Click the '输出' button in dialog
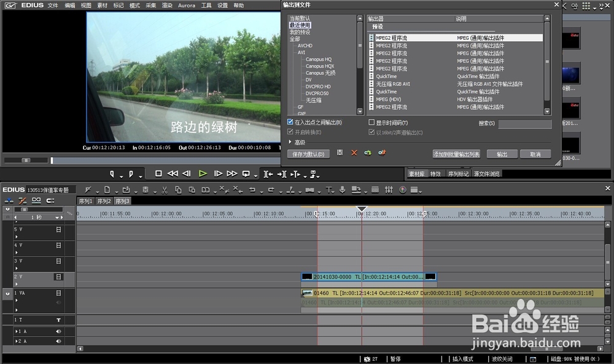This screenshot has height=364, width=614. pos(502,154)
